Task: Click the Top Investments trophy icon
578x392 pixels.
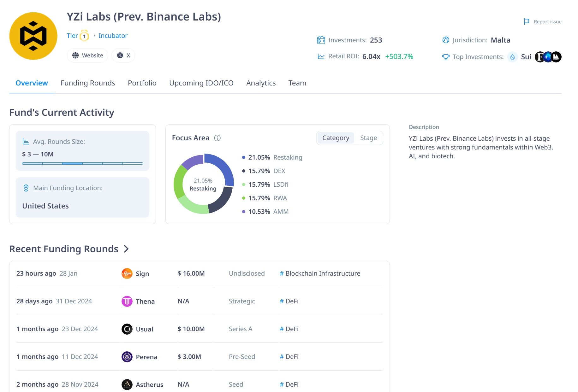Action: point(446,57)
